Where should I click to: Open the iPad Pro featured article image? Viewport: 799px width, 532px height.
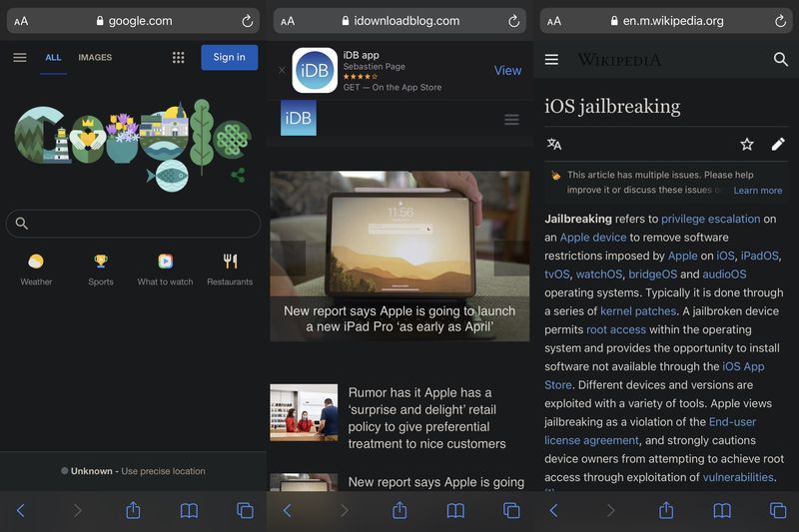click(399, 234)
